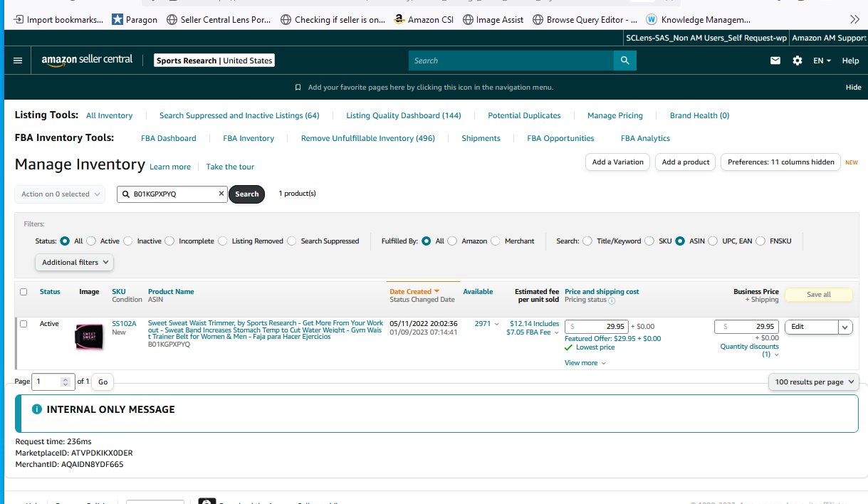Show more bookmarks overflow chevron

pos(854,19)
